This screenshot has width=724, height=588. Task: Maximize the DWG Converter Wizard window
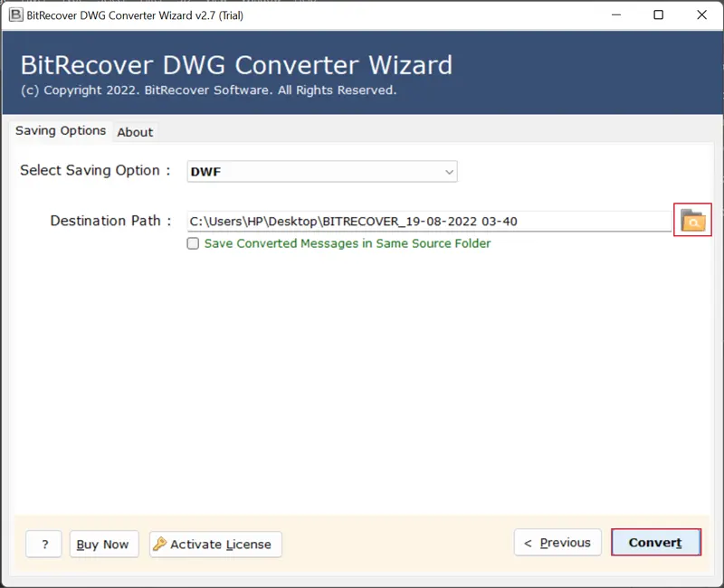click(659, 14)
